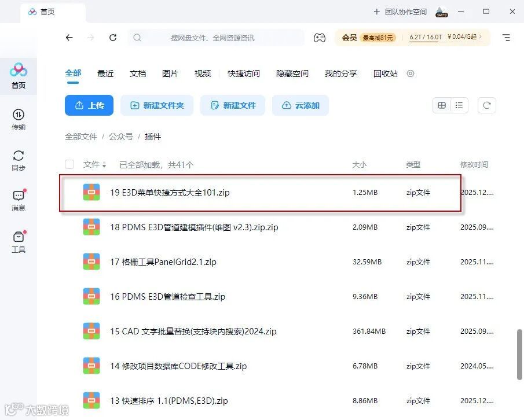Go back with the left arrow
The width and height of the screenshot is (524, 420).
[69, 38]
